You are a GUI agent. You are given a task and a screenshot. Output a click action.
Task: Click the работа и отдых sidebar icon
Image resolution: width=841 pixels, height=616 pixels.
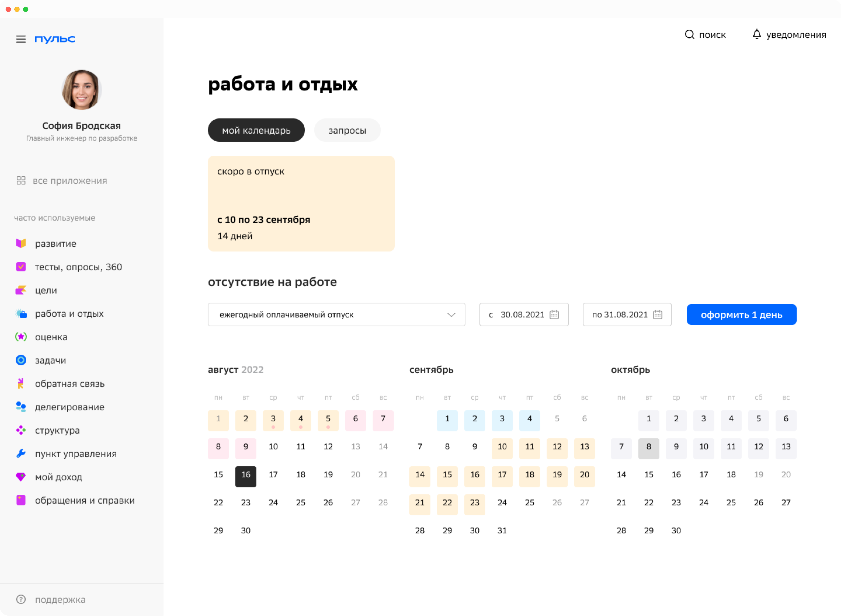pos(21,314)
